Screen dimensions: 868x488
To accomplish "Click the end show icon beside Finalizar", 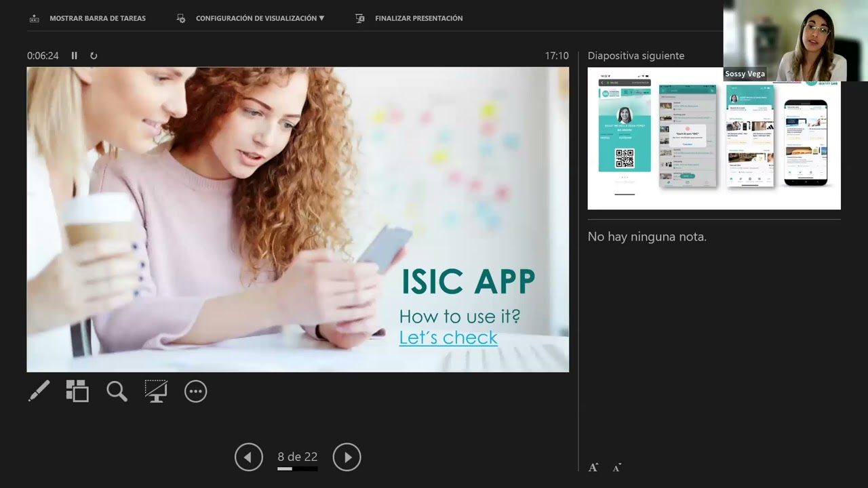I will click(x=360, y=18).
